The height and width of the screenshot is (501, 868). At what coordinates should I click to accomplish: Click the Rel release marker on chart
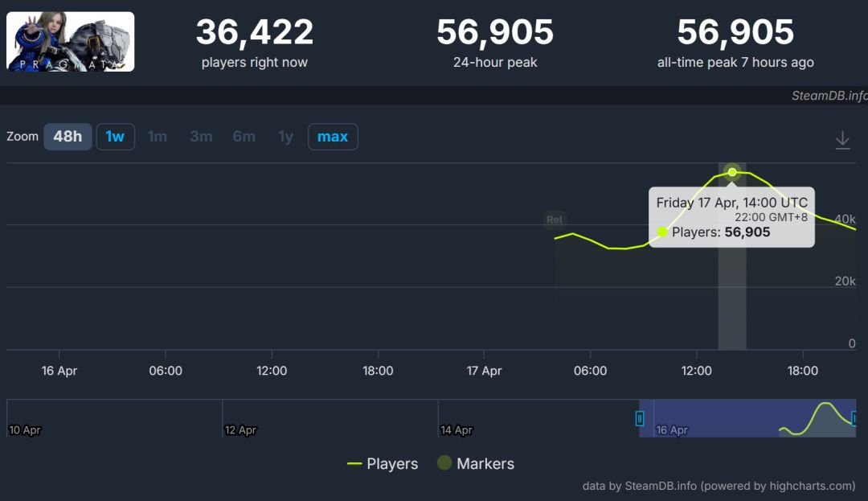pyautogui.click(x=554, y=220)
